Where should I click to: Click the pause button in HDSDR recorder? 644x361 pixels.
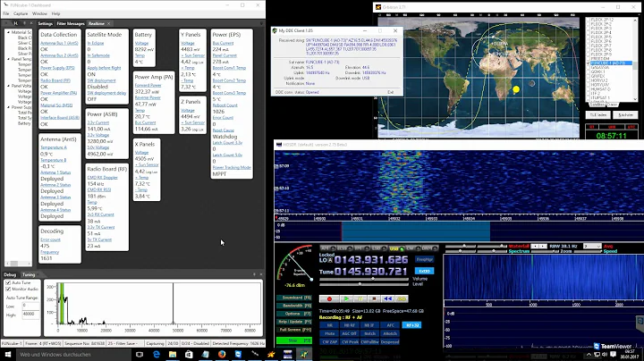(x=360, y=299)
